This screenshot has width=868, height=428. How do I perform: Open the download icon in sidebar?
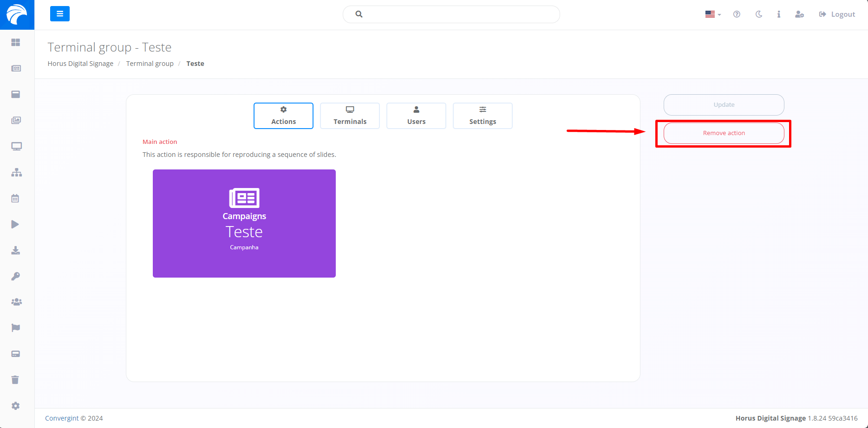click(x=15, y=251)
